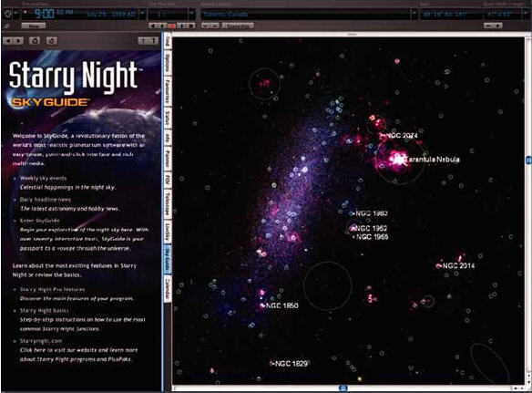Screen dimensions: 532x393
Task: Open Starry Night Pro features link
Action: tap(52, 289)
